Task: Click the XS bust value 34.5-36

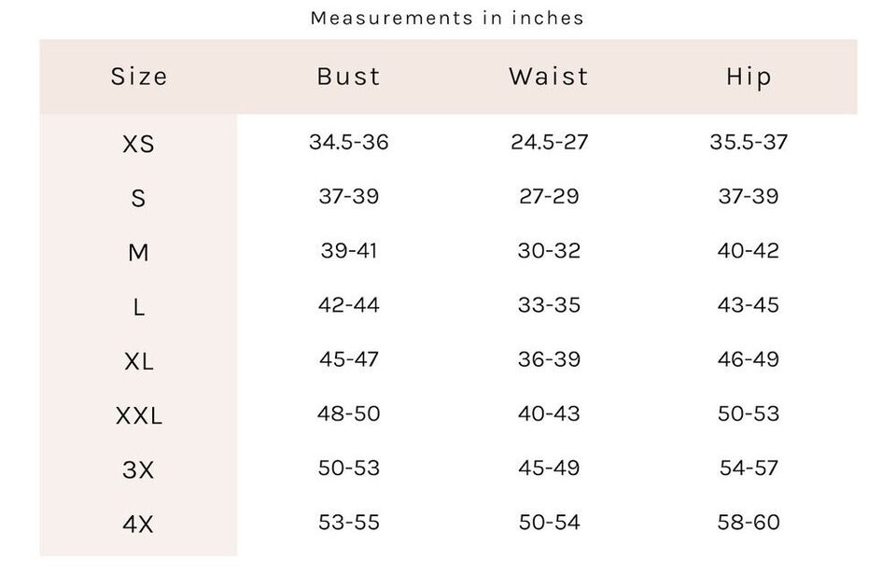Action: (x=348, y=142)
